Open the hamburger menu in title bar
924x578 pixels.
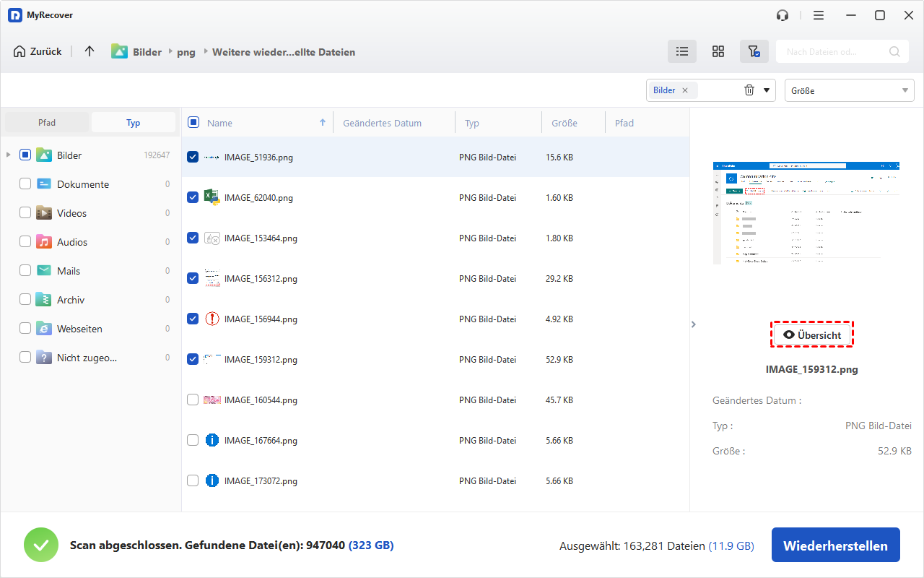(818, 15)
